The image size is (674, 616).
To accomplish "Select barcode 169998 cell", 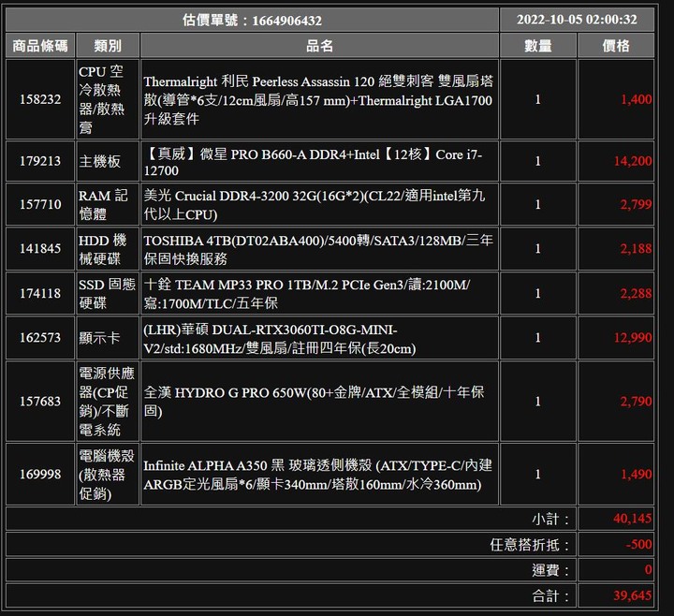I will coord(40,474).
